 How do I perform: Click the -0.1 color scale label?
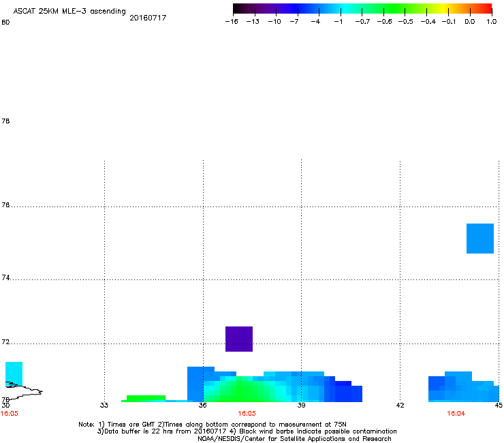(x=448, y=22)
